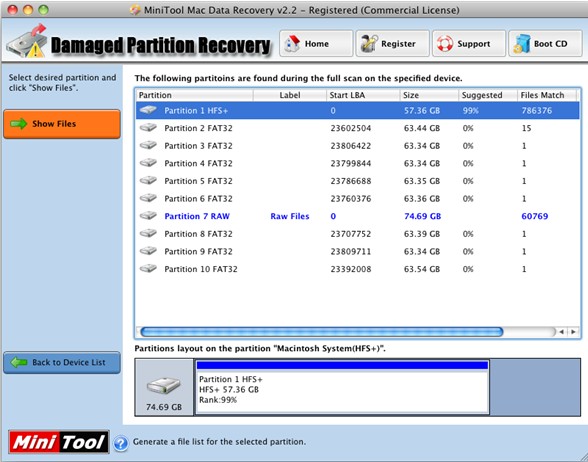The height and width of the screenshot is (462, 588).
Task: Select row Partition 1 HFS+
Action: click(357, 111)
